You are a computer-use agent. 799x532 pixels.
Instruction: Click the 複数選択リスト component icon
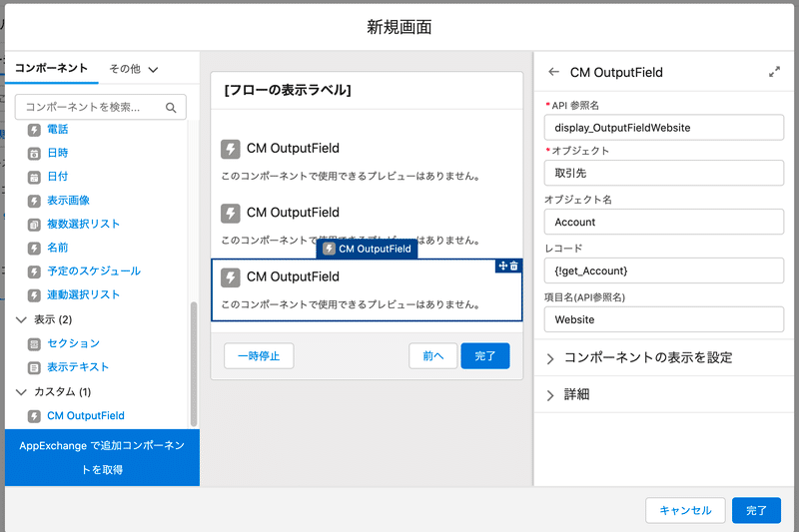pos(35,224)
